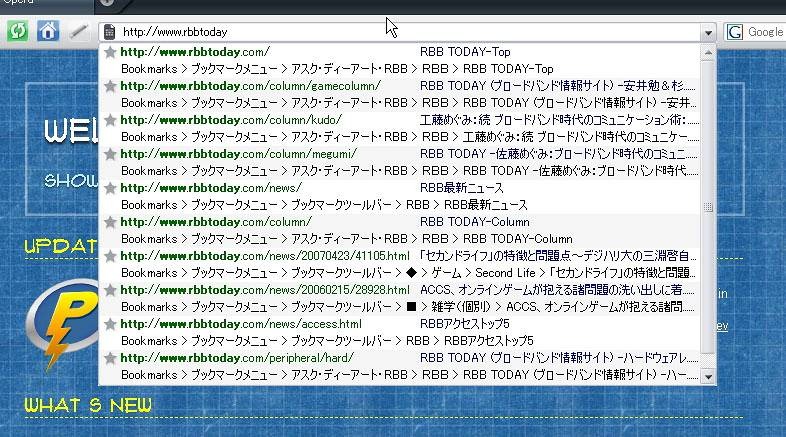Click star icon for news/access.html suggestion
Image resolution: width=786 pixels, height=437 pixels.
pyautogui.click(x=110, y=324)
